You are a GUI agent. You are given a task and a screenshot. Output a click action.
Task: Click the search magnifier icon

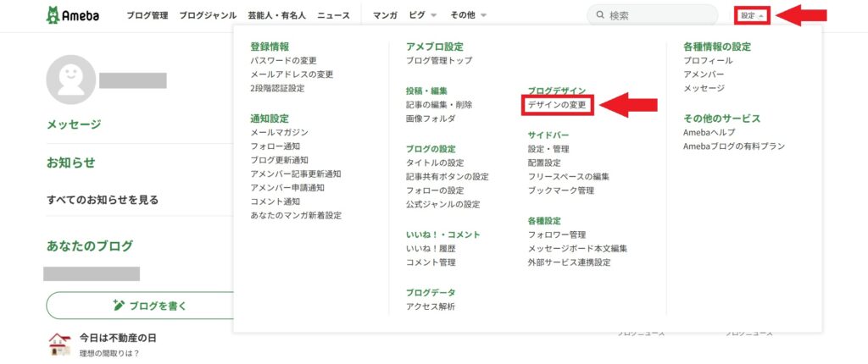tap(600, 15)
